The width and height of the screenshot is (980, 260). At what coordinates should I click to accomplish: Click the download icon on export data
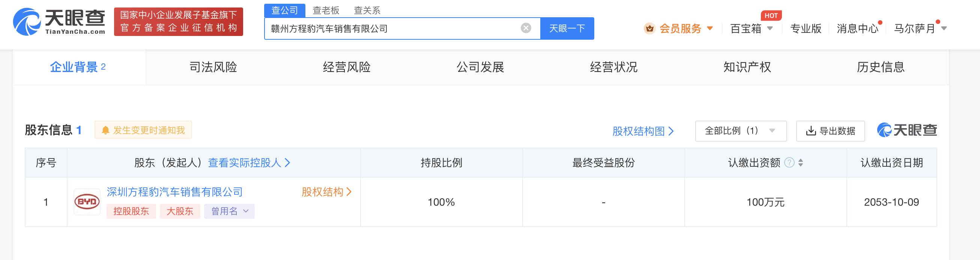coord(811,131)
